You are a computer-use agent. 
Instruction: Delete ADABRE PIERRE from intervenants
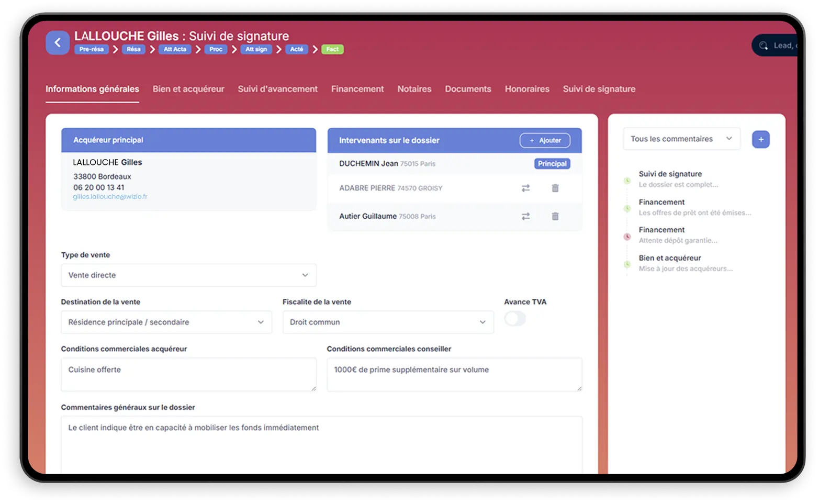coord(555,188)
